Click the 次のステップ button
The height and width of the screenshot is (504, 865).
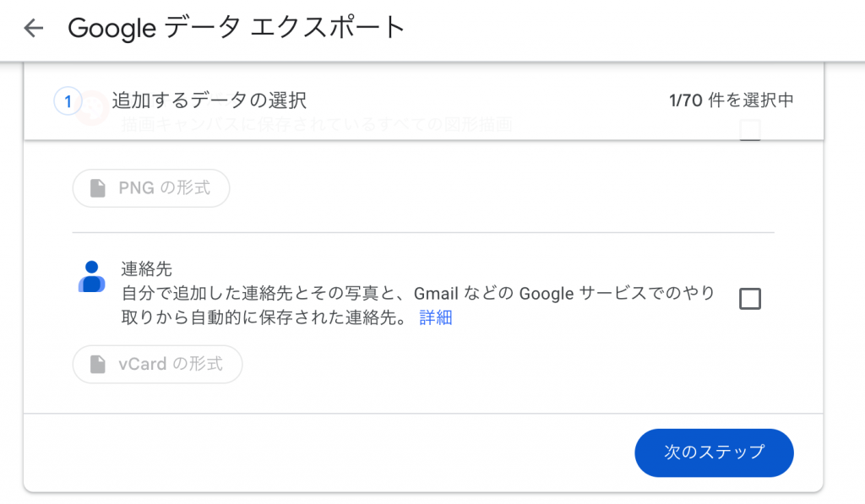tap(714, 453)
